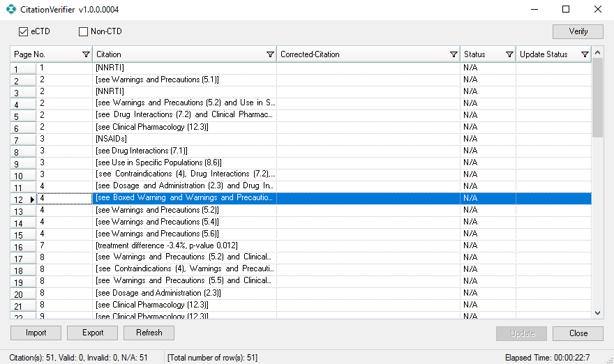Select '[see Dosage and Administration (2.3)]' in row 20
This screenshot has height=364, width=614.
coord(184,293)
